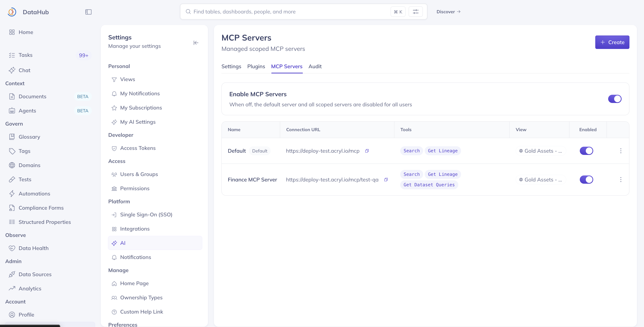
Task: Collapse the main sidebar with panel icon
Action: (x=88, y=12)
